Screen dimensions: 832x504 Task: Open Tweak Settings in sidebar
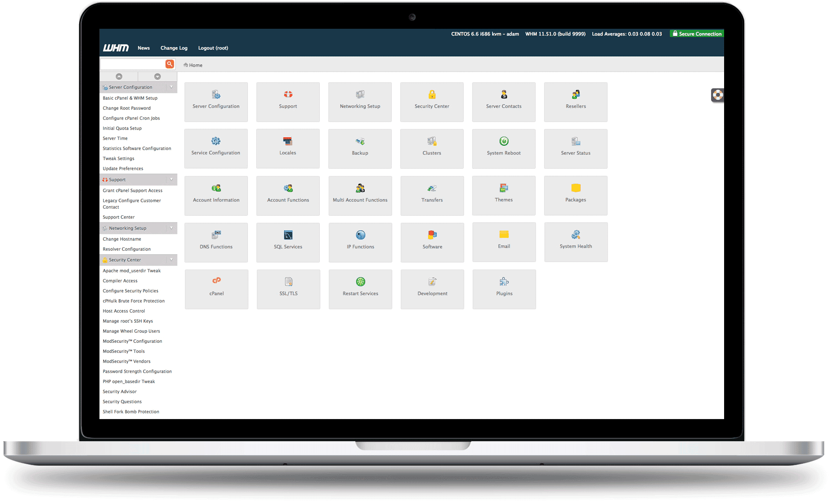tap(118, 158)
